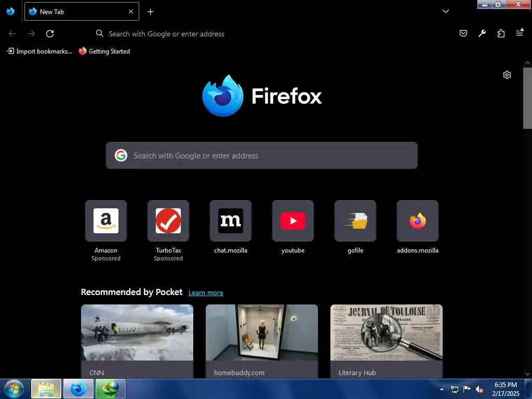532x399 pixels.
Task: Go back with the back arrow
Action: click(12, 34)
